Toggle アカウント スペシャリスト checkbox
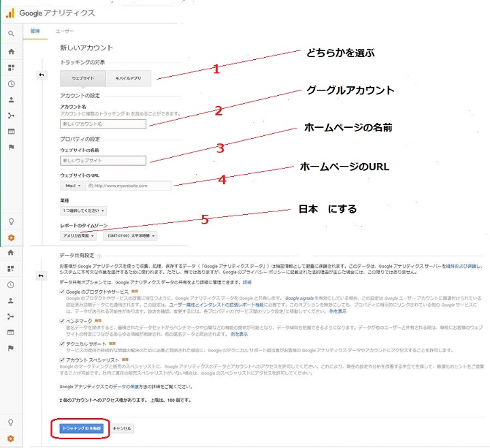This screenshot has height=448, width=490. click(x=62, y=360)
